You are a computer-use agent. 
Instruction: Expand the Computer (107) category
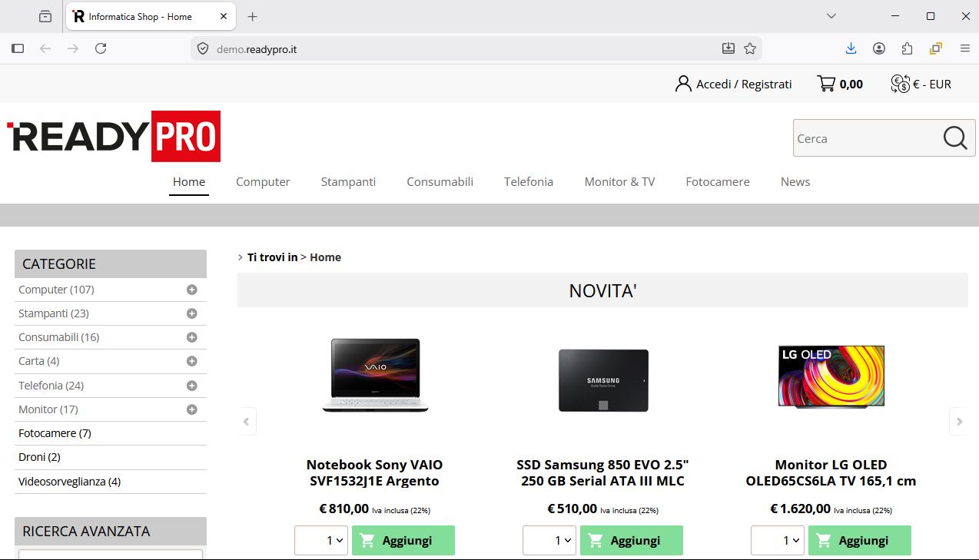point(192,290)
